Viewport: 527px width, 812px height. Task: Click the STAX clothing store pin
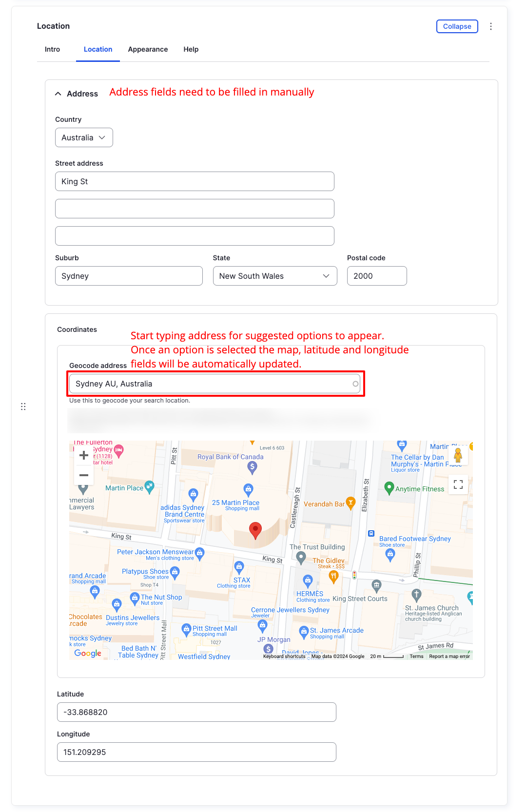pos(239,568)
